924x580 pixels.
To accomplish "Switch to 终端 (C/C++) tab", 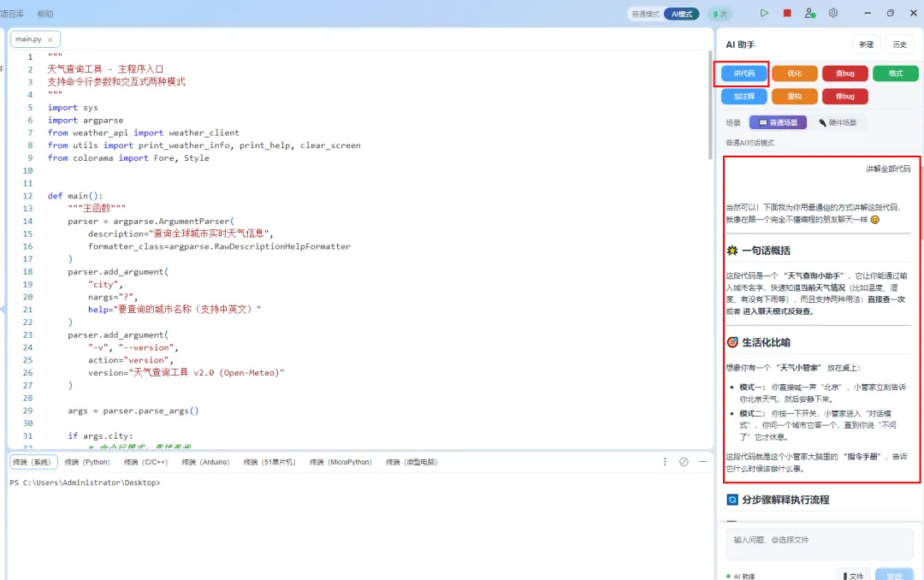I will (x=145, y=462).
